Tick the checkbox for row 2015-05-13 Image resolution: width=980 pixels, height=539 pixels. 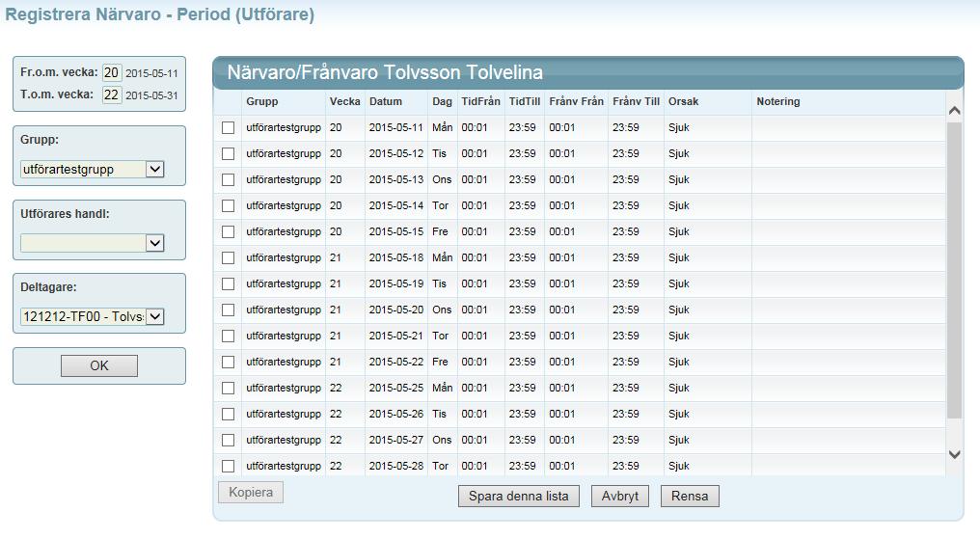[229, 180]
